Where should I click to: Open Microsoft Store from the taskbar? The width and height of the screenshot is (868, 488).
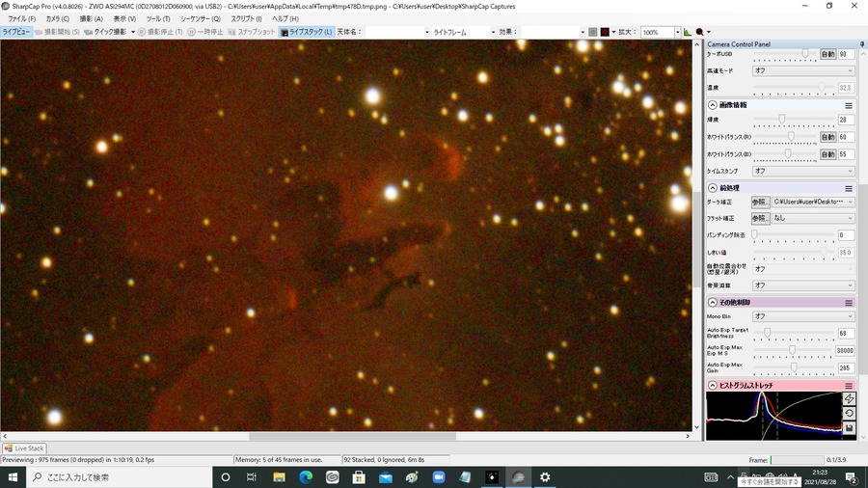click(x=359, y=477)
